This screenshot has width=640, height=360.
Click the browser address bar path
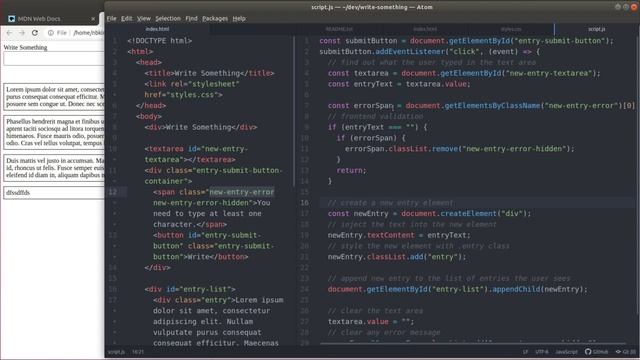point(89,33)
